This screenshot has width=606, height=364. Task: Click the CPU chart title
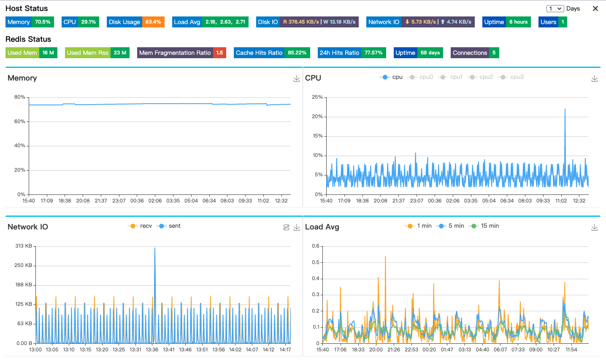point(313,78)
